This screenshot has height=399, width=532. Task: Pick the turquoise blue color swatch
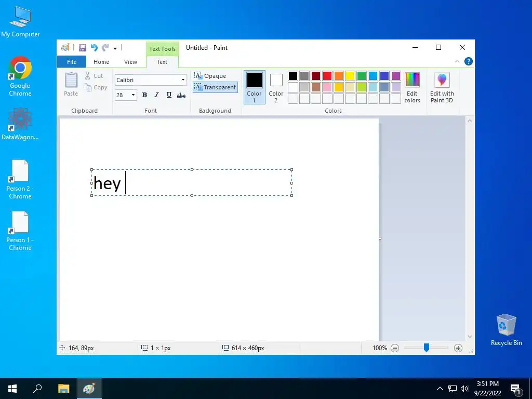point(373,76)
